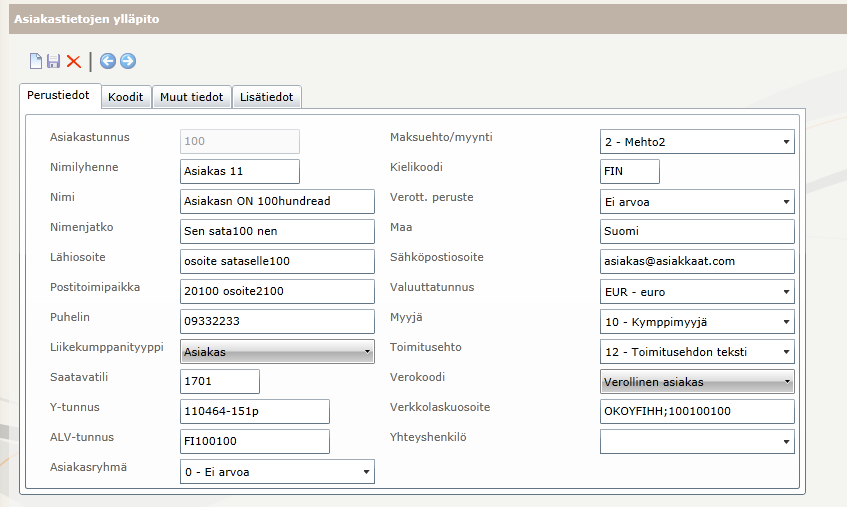Click the Nimilyhenne field with Asiakas 11

[x=240, y=171]
